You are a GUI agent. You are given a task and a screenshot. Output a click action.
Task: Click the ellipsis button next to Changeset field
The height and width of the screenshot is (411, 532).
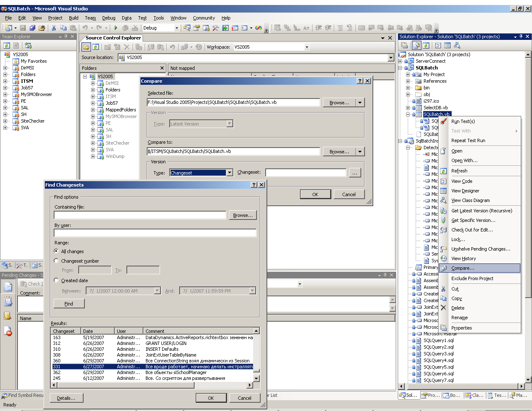tap(355, 172)
